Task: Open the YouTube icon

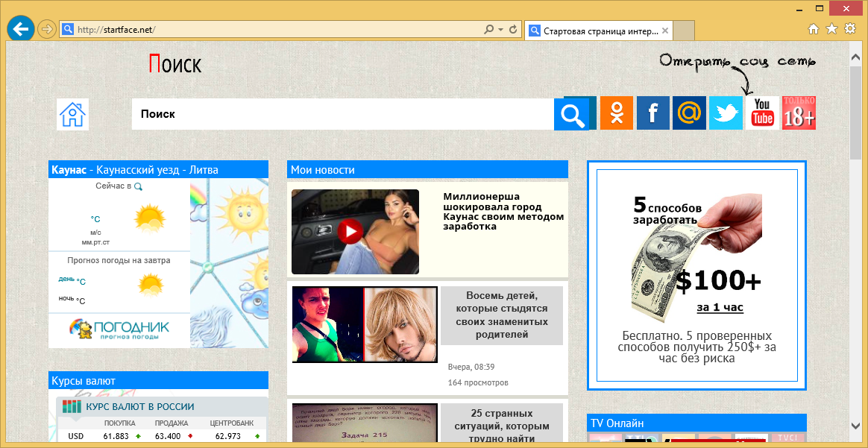Action: click(x=762, y=113)
